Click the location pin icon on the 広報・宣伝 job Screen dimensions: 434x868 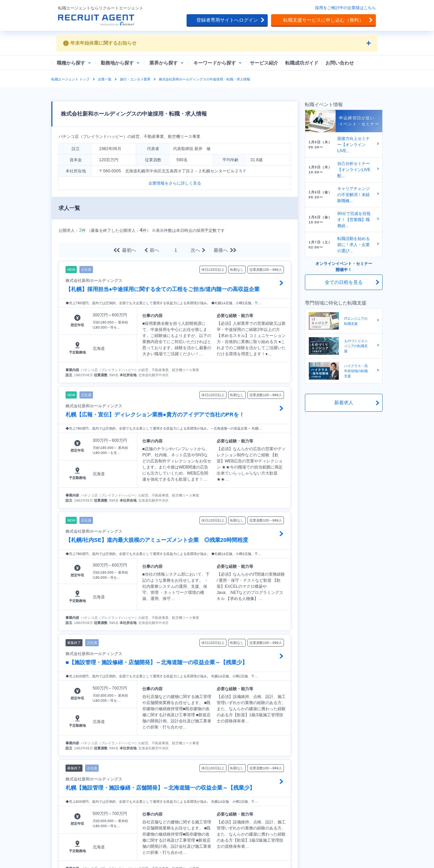(x=77, y=470)
